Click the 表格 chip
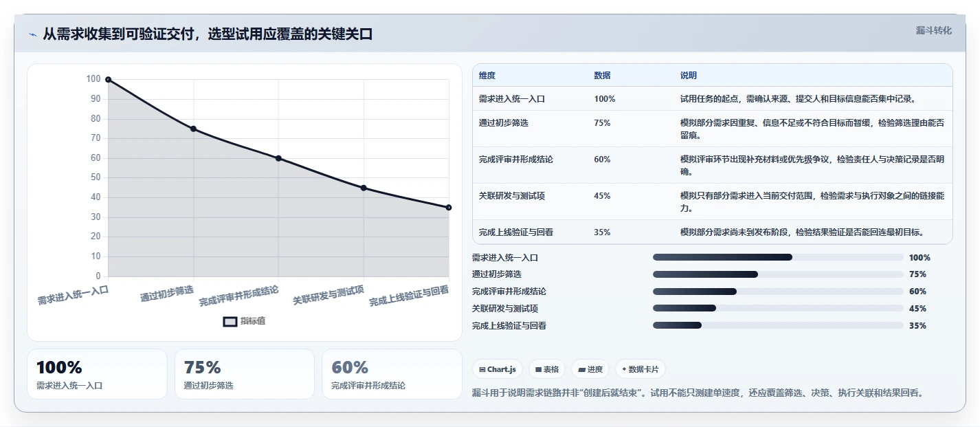 [547, 369]
